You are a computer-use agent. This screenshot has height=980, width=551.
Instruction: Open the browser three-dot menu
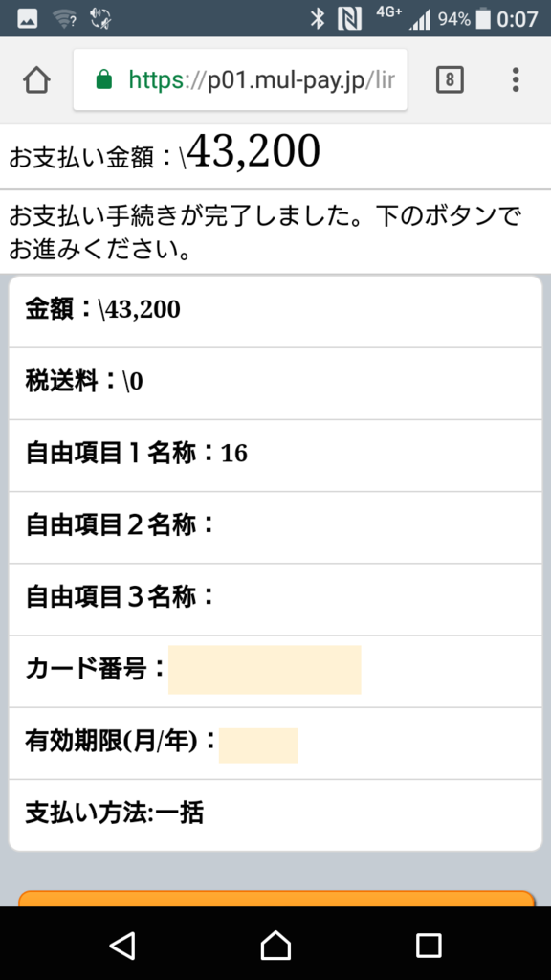516,80
